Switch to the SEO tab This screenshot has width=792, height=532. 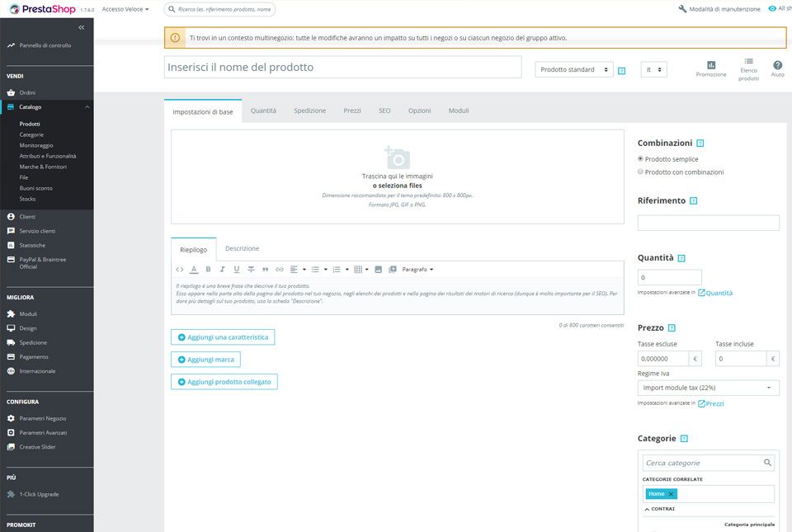tap(384, 111)
